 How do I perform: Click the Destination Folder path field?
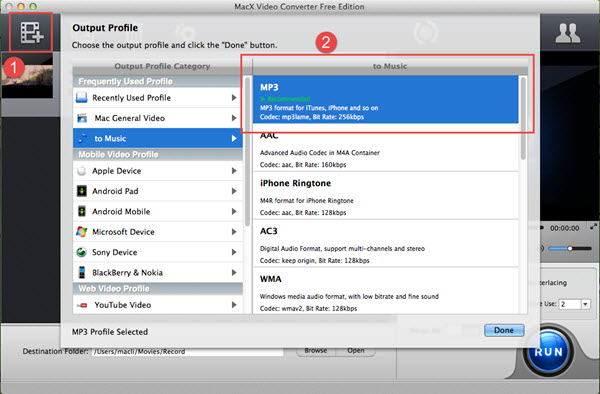point(188,352)
